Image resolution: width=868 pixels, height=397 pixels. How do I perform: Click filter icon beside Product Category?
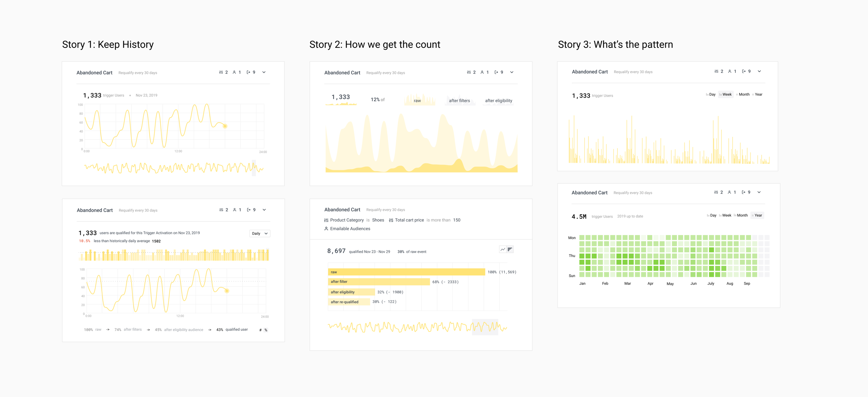tap(326, 220)
